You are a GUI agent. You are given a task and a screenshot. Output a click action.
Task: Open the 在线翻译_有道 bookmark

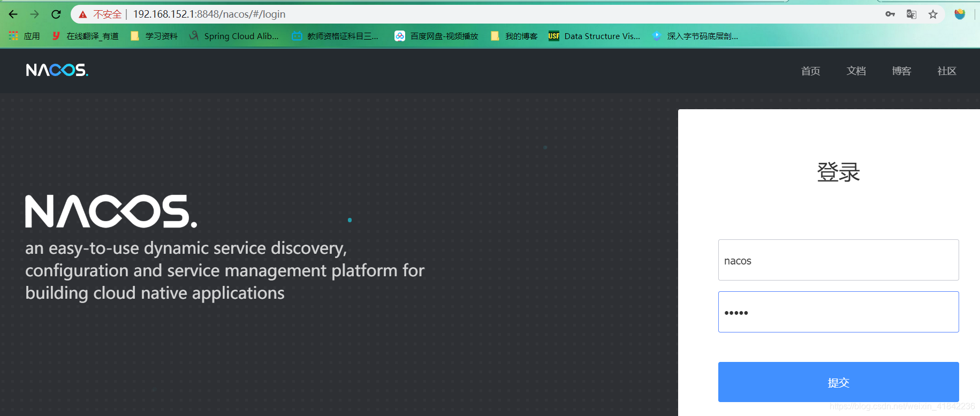point(86,36)
